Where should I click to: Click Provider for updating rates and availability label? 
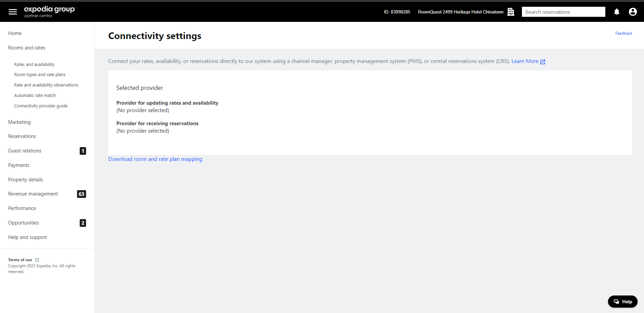167,103
